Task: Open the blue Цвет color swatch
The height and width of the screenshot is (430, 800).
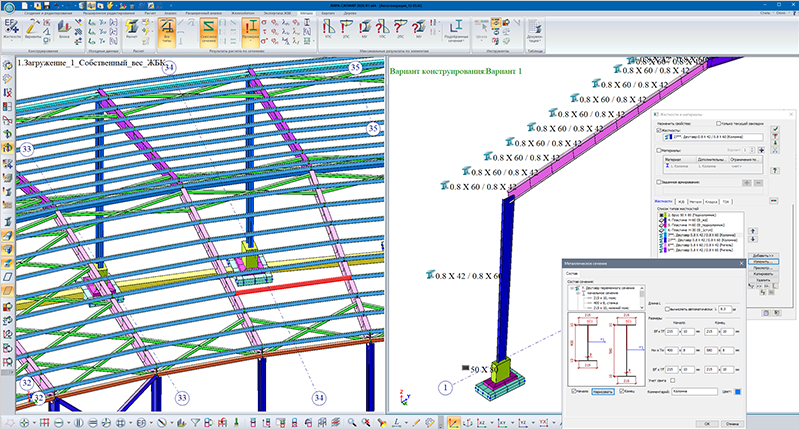Action: [737, 392]
